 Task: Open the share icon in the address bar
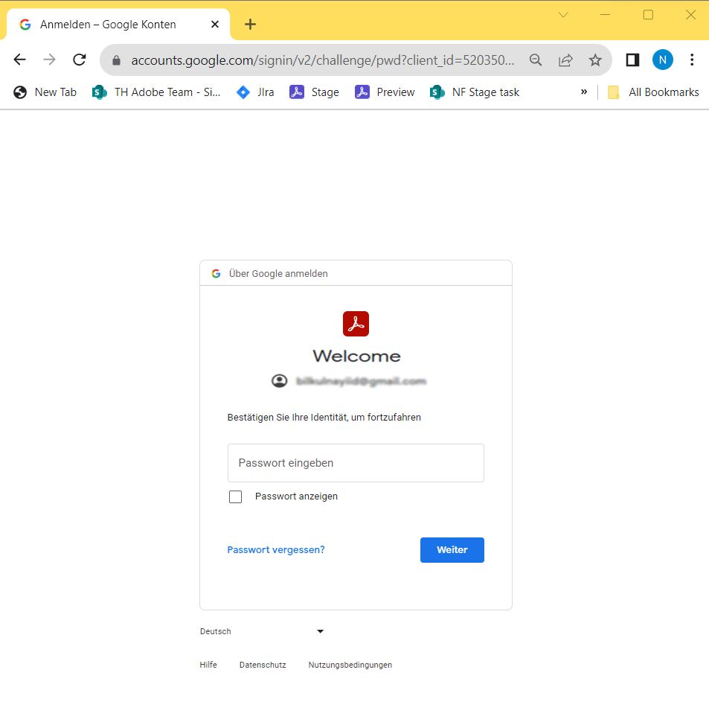pyautogui.click(x=565, y=60)
